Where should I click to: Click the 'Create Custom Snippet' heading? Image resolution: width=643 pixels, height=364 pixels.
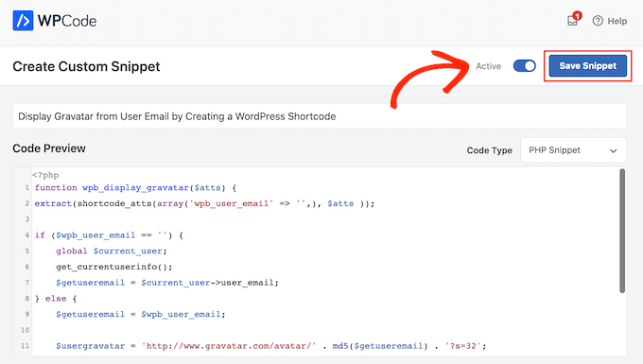click(86, 66)
